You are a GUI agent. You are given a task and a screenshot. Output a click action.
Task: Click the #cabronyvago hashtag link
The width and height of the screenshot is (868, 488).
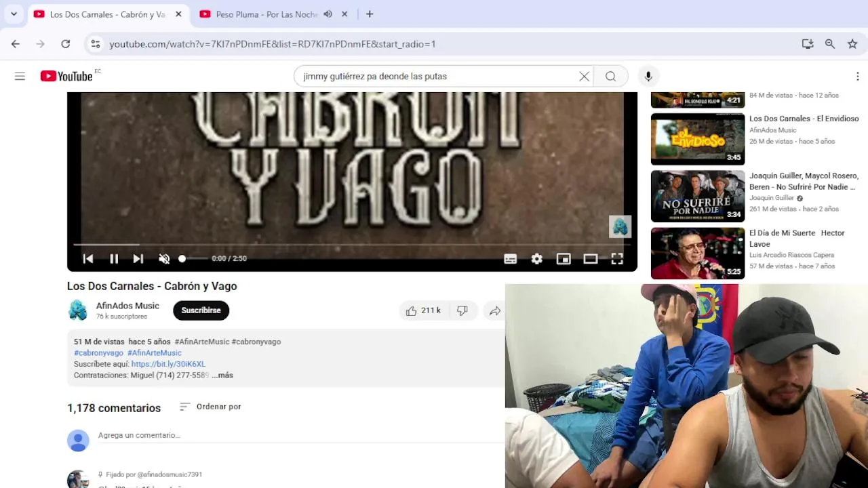click(x=98, y=353)
